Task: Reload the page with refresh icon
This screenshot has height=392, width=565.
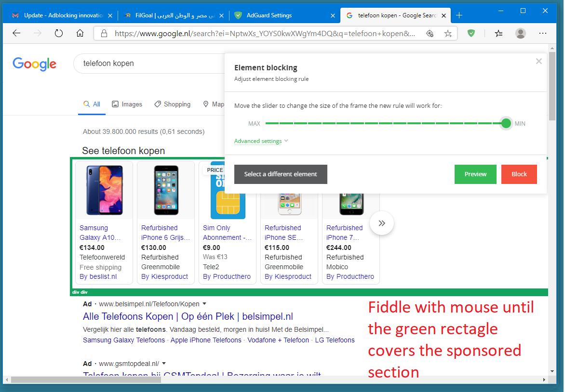Action: tap(59, 34)
